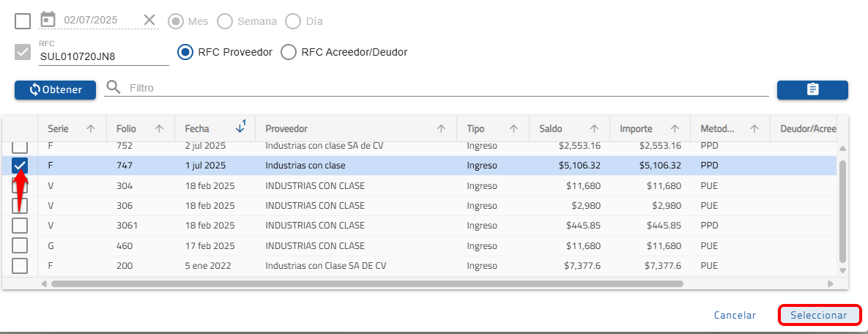Click the clipboard icon button
The image size is (868, 334).
pyautogui.click(x=812, y=89)
